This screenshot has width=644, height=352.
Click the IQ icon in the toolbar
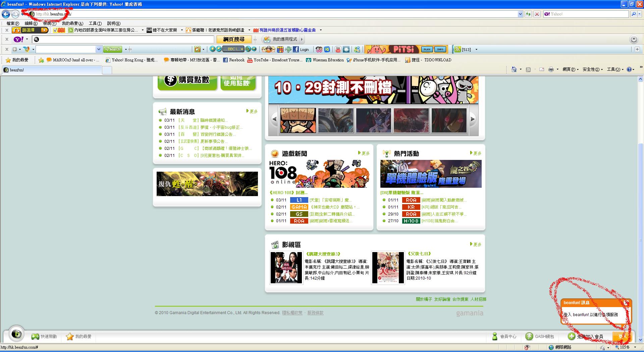[x=327, y=50]
